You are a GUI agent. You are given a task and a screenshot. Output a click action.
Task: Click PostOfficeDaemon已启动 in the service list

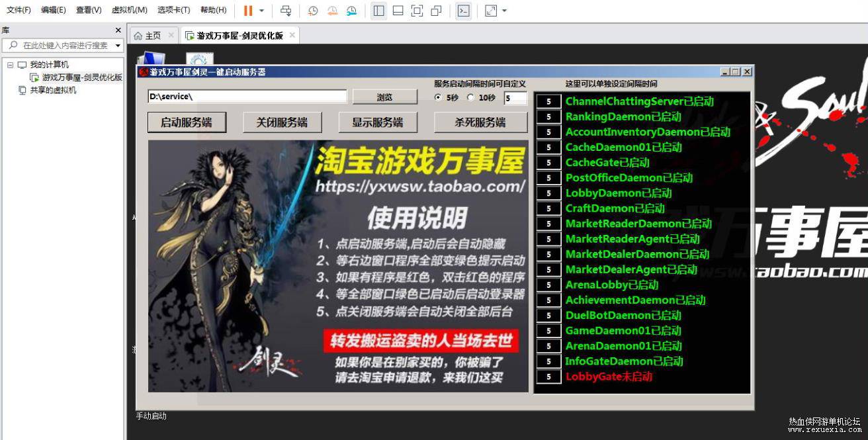tap(629, 178)
